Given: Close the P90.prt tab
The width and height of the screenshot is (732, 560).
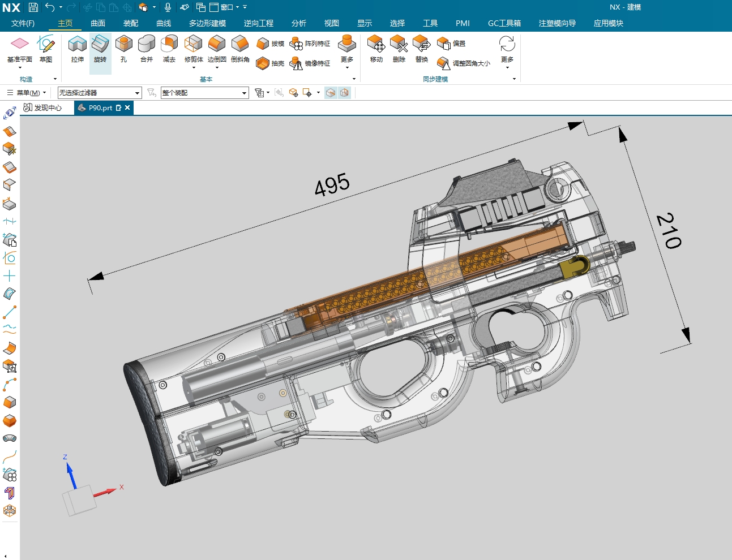Looking at the screenshot, I should click(x=127, y=107).
